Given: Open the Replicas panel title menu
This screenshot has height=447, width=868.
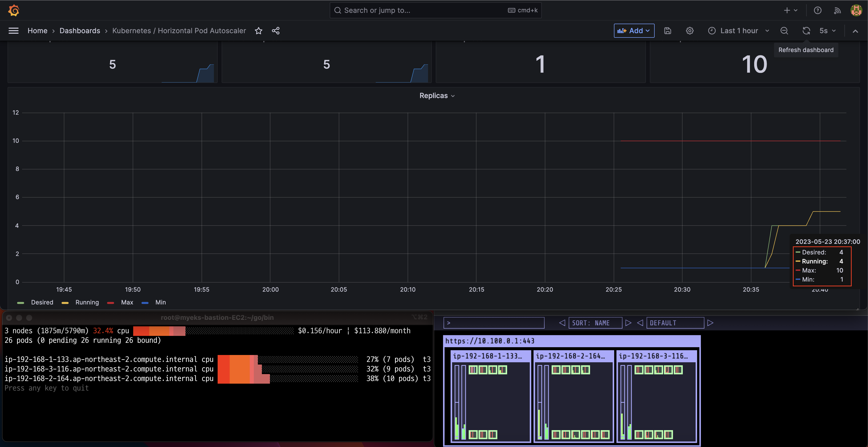Looking at the screenshot, I should tap(437, 96).
